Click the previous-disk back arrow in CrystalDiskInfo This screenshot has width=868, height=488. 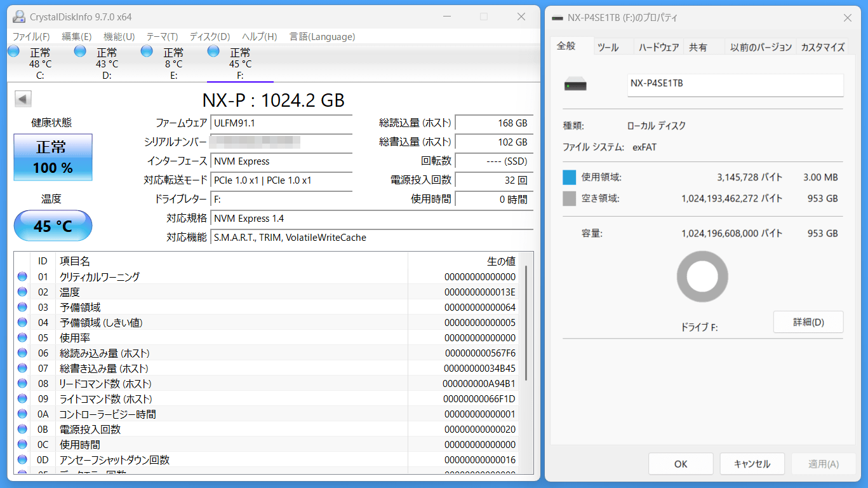[23, 98]
